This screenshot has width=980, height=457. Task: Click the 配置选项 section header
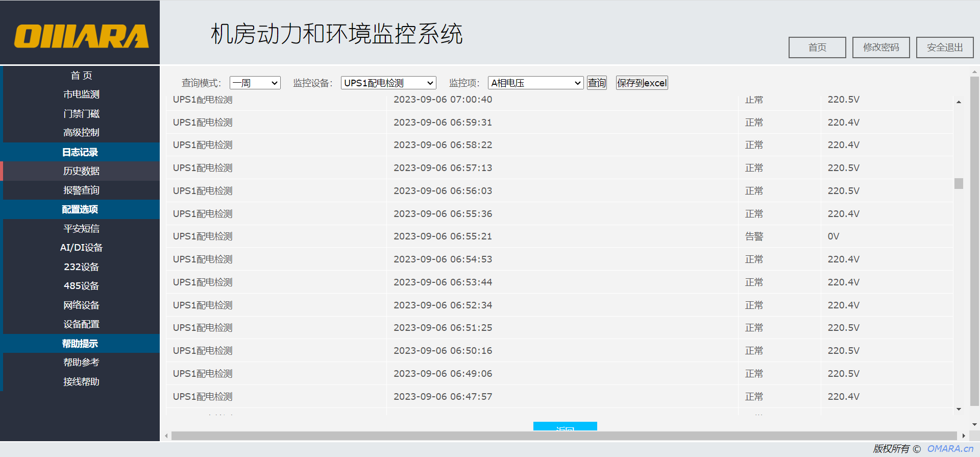(x=80, y=209)
